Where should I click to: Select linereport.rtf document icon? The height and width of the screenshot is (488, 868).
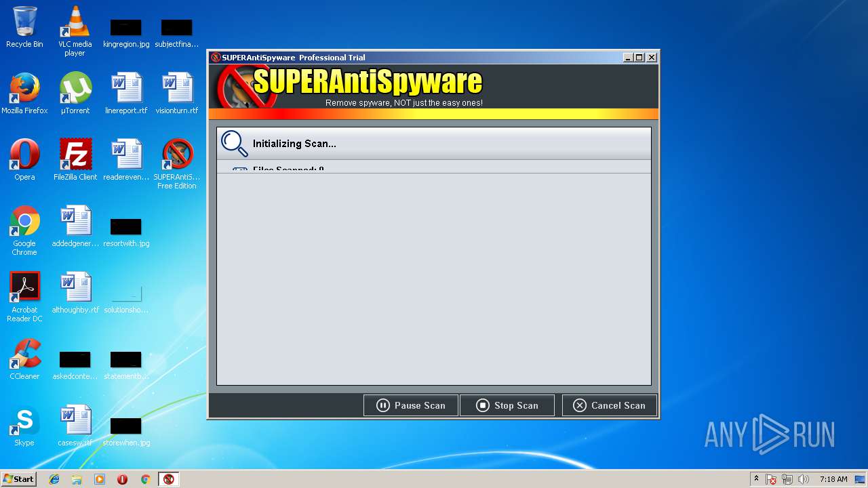pos(126,94)
